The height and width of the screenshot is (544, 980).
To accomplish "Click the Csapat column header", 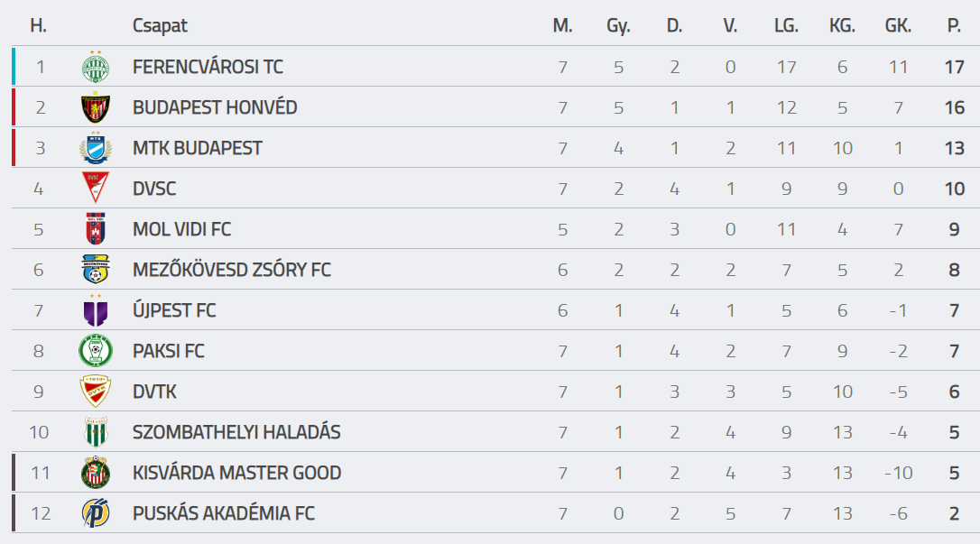I will (160, 26).
